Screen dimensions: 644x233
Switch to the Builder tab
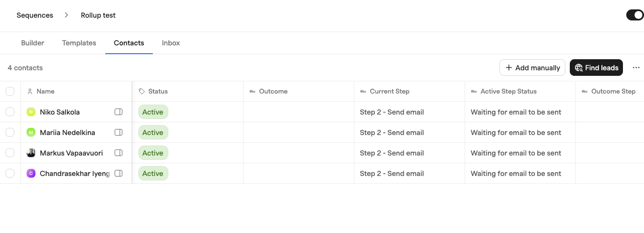point(33,43)
